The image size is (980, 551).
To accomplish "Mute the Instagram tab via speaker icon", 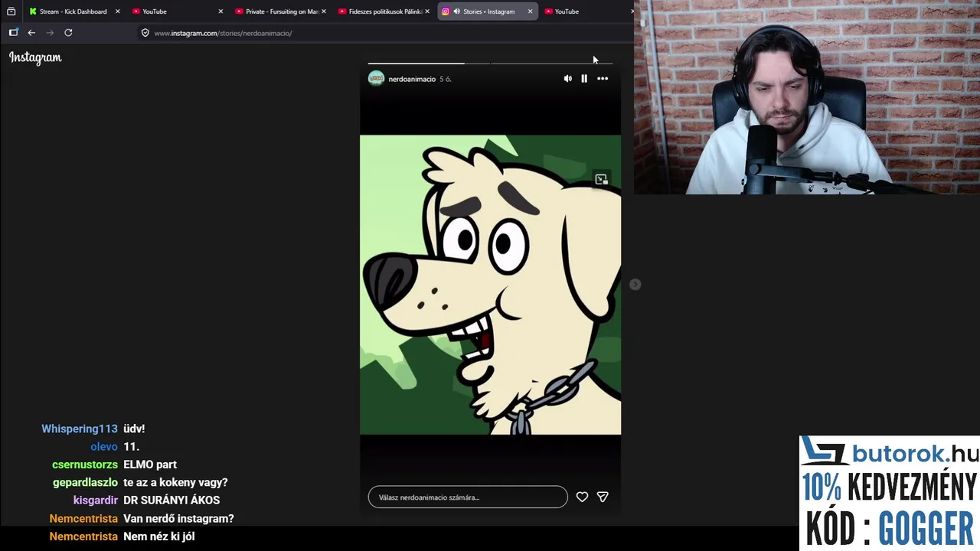I will (x=456, y=11).
